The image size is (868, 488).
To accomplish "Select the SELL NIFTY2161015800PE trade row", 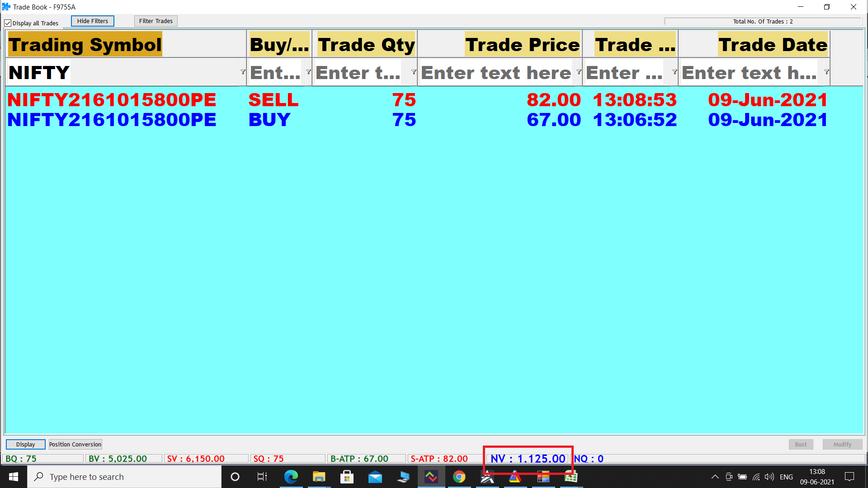I will click(x=418, y=100).
